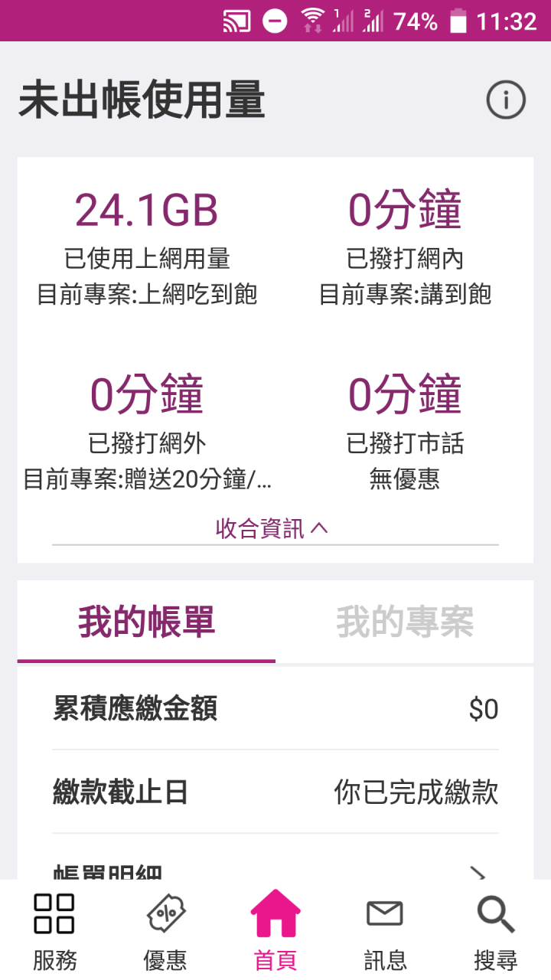Image resolution: width=551 pixels, height=980 pixels.
Task: Tap the 優惠 coupon icon
Action: point(165,914)
